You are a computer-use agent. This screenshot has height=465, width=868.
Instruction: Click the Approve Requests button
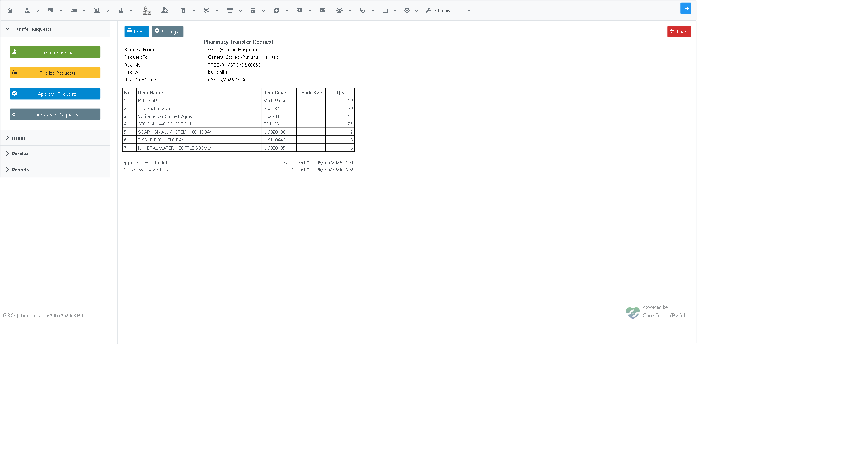[x=55, y=94]
